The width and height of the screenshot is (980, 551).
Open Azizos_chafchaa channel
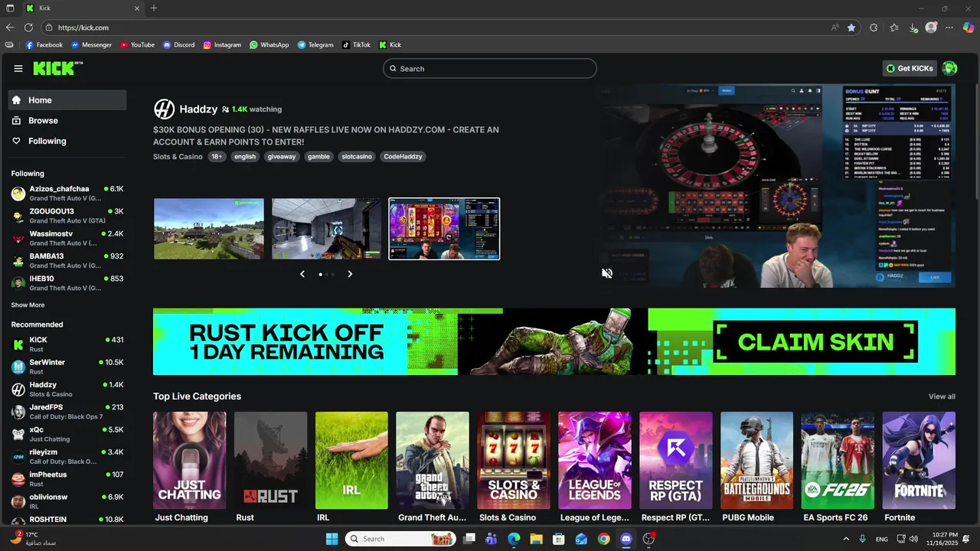[67, 194]
